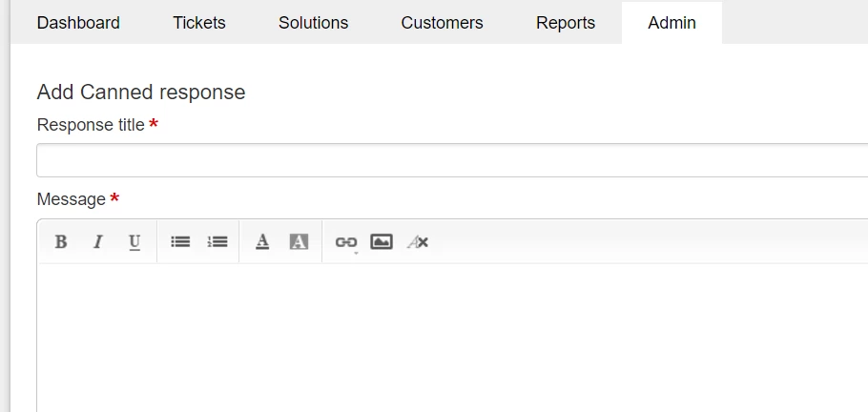Click the Message field label
868x412 pixels.
[71, 199]
